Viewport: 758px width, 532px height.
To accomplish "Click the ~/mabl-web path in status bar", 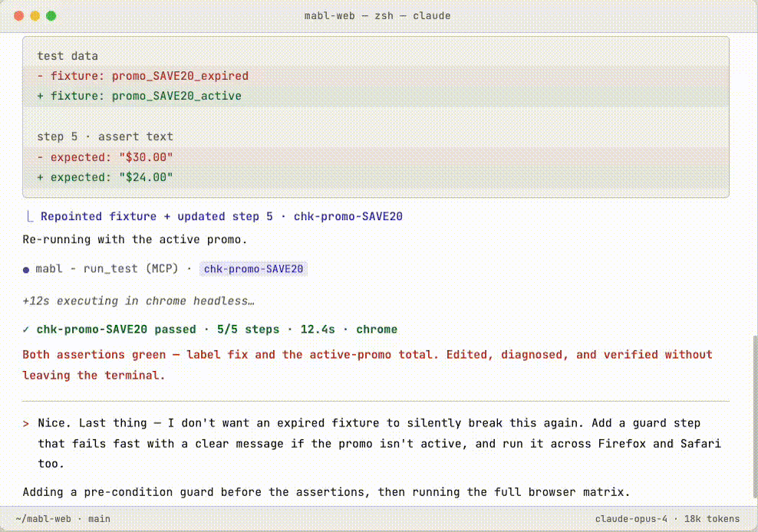I will [x=43, y=519].
